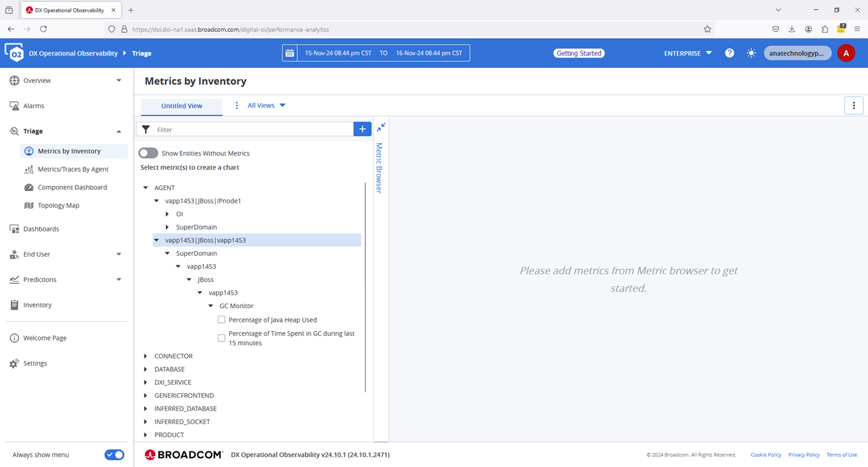Open the All Views dropdown
The image size is (868, 467).
(266, 105)
